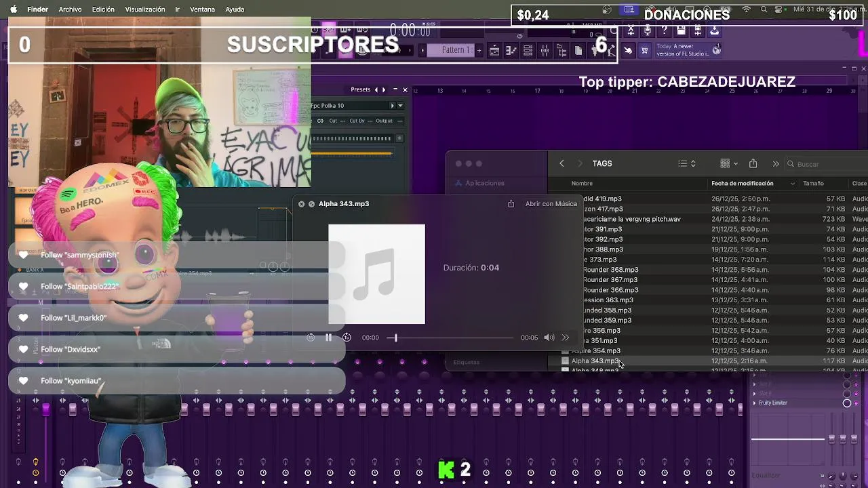Click the render icon next to save
Screen dimensions: 868x488
[x=698, y=30]
